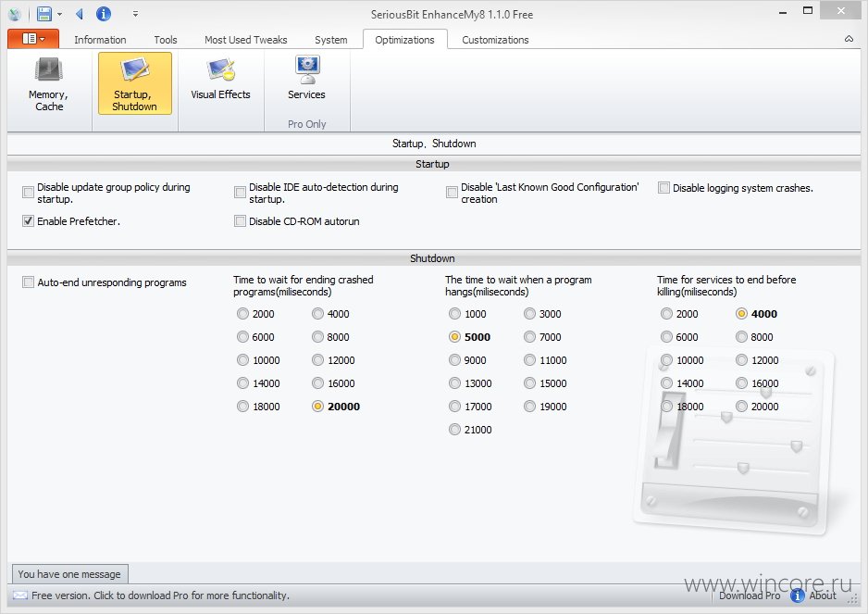
Task: Click the EnhanceMy8 app icon in the title bar
Action: [15, 15]
